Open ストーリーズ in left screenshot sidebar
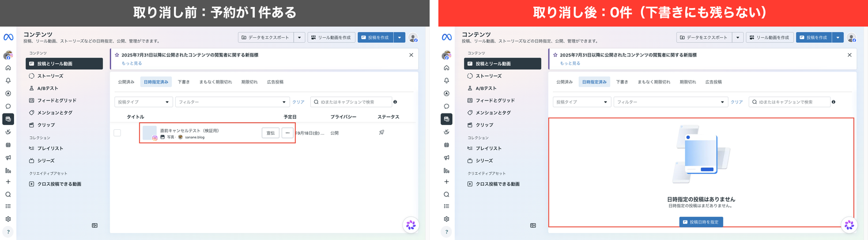The width and height of the screenshot is (868, 240). tap(64, 76)
